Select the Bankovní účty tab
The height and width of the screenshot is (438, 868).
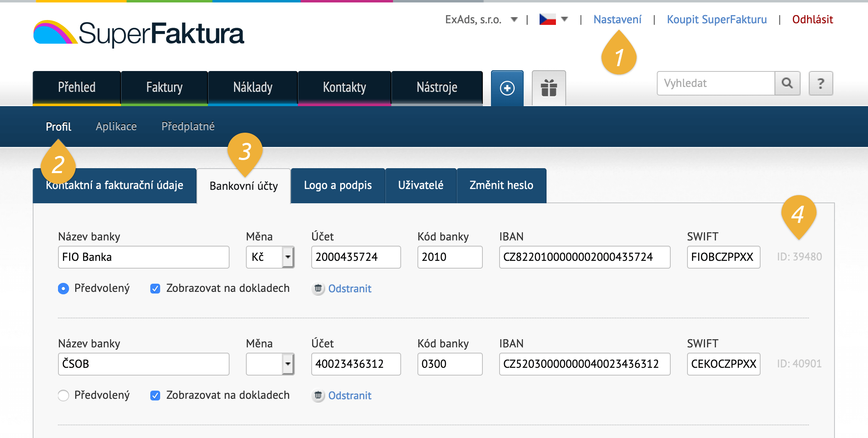pyautogui.click(x=244, y=186)
